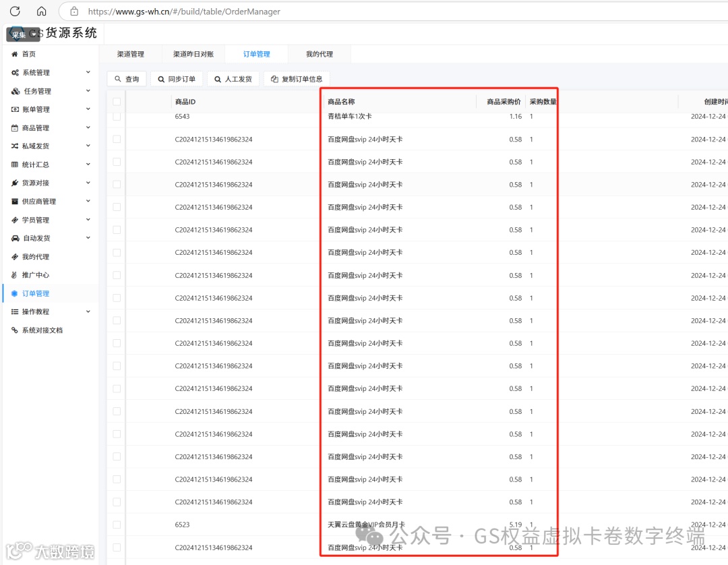
Task: Click the 人工发货 button
Action: point(233,79)
